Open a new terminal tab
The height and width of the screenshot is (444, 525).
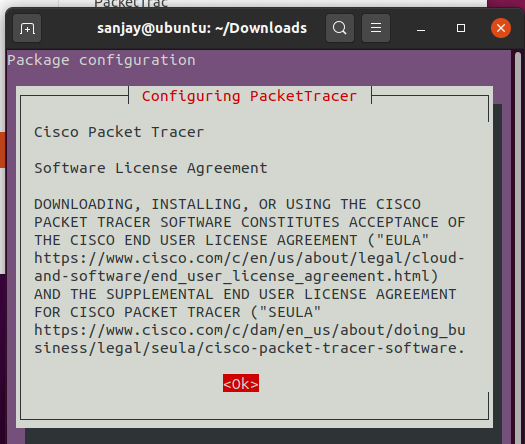tap(27, 28)
